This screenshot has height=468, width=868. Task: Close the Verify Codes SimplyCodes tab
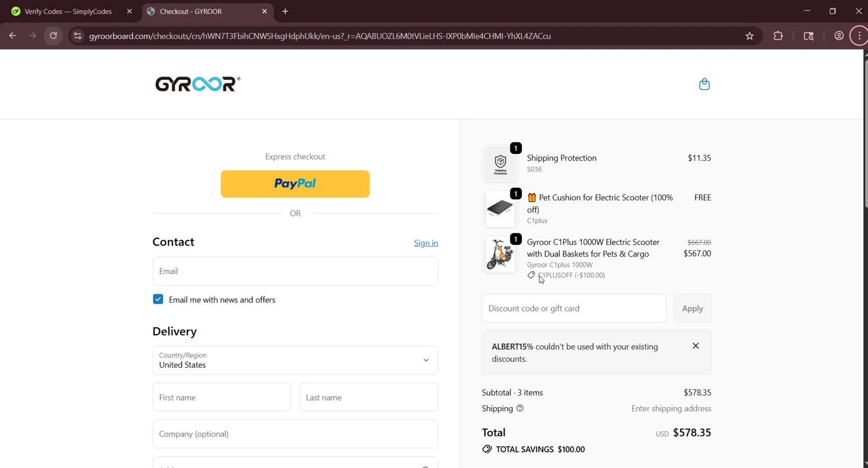coord(129,11)
